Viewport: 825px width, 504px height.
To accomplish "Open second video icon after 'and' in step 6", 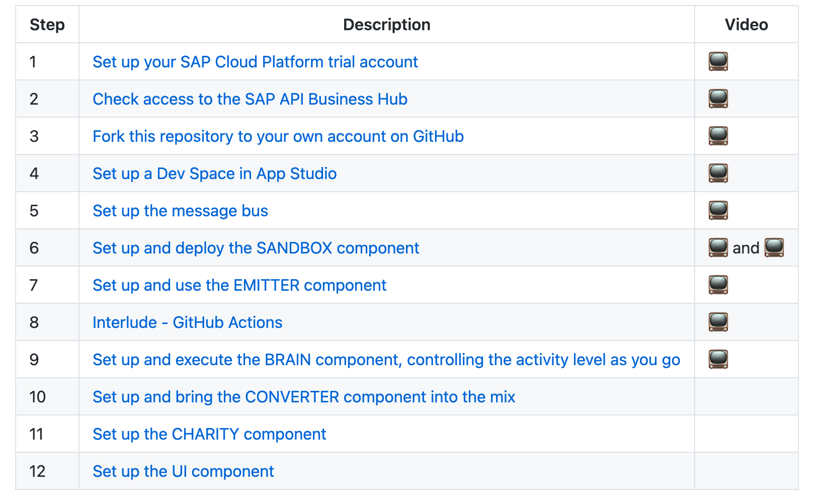I will pyautogui.click(x=774, y=247).
